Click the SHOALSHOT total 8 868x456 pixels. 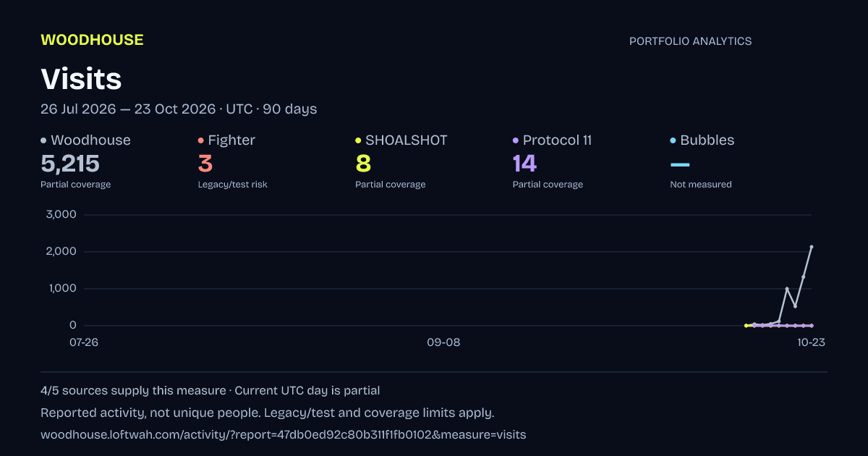363,164
